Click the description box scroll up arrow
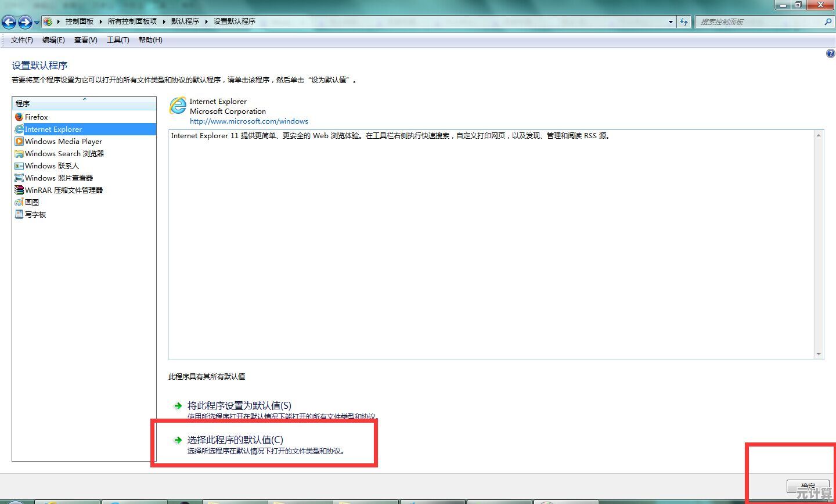The image size is (836, 504). pos(819,135)
